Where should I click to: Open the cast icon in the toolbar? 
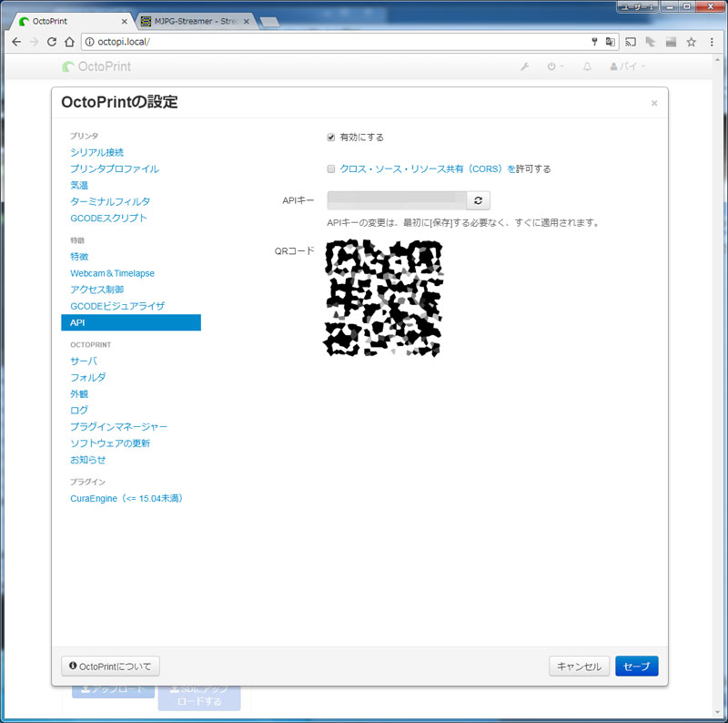(631, 42)
